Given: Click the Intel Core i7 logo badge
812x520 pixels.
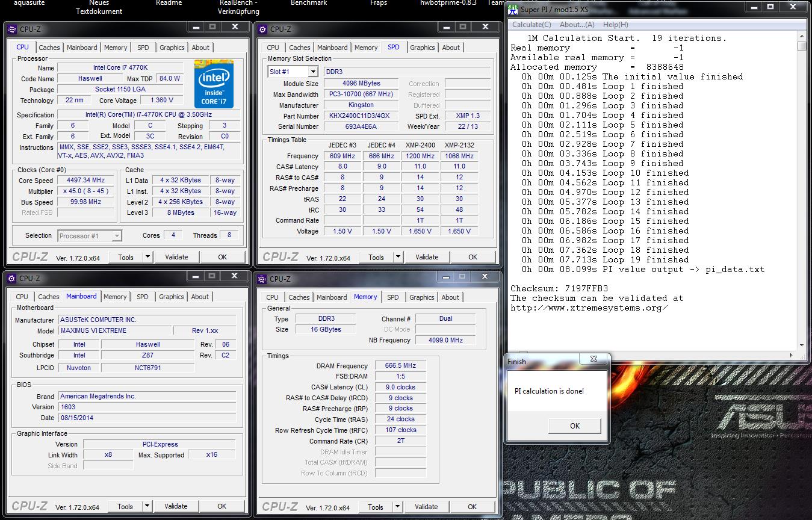Looking at the screenshot, I should click(214, 84).
